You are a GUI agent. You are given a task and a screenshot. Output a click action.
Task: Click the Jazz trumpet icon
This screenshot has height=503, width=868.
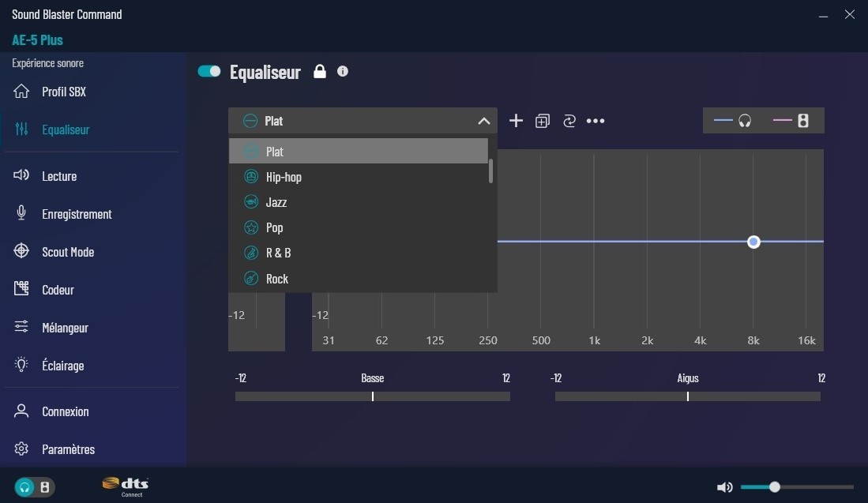coord(251,202)
